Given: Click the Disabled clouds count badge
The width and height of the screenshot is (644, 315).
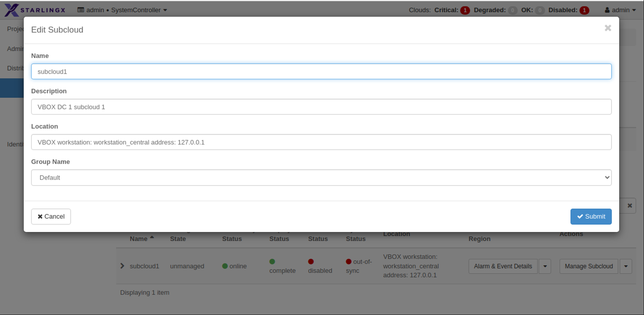Looking at the screenshot, I should tap(584, 10).
